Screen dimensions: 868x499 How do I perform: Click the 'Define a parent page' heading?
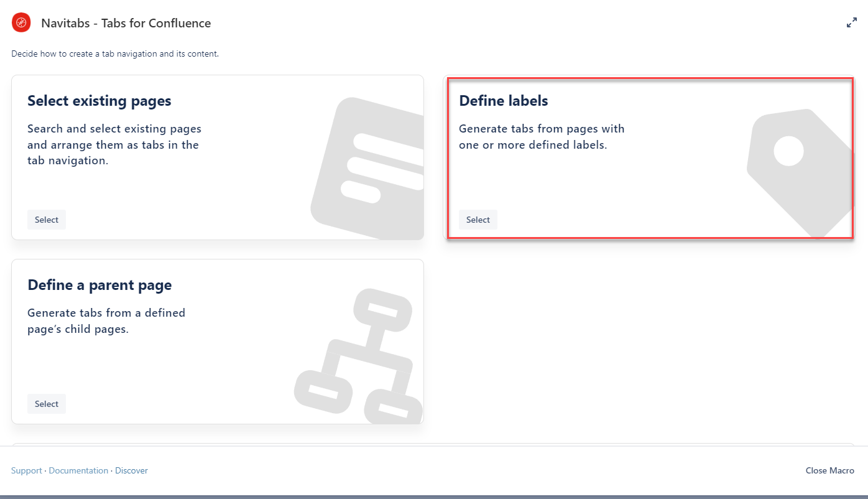coord(99,285)
